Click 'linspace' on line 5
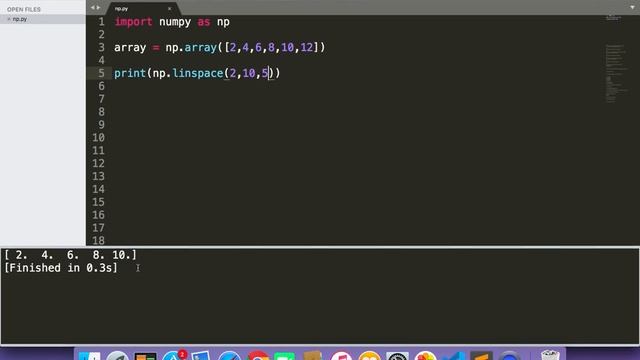640x360 pixels. 198,73
